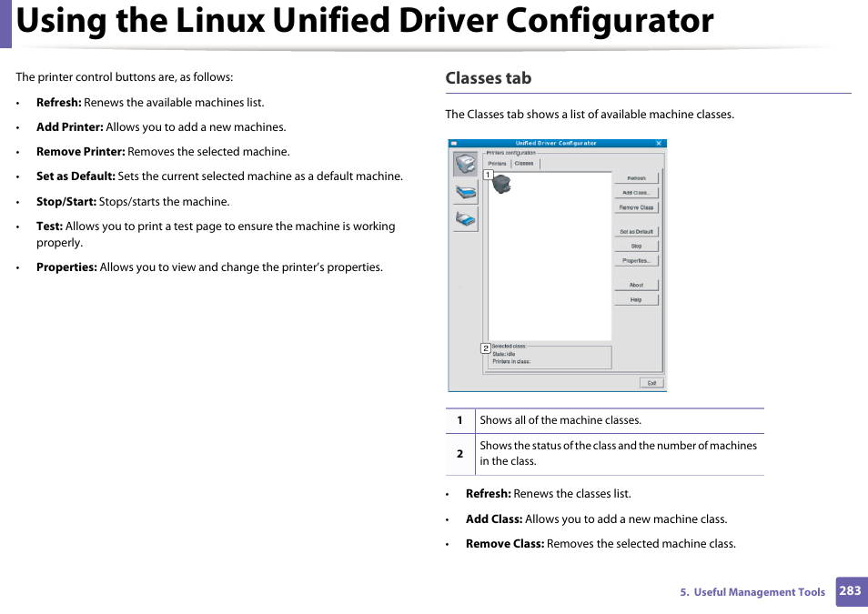Switch to the Classes tab in the Configurator
Screen dimensions: 868x614
[x=524, y=164]
